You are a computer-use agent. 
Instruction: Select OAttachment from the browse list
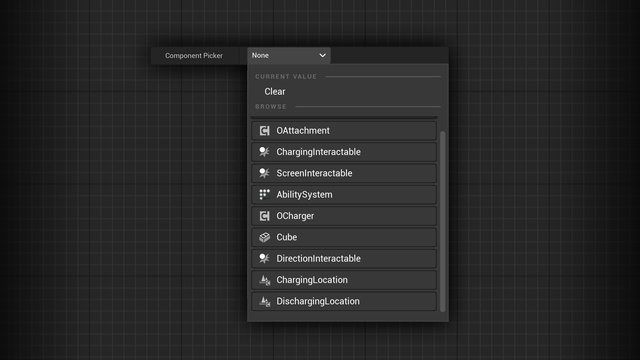tap(344, 131)
